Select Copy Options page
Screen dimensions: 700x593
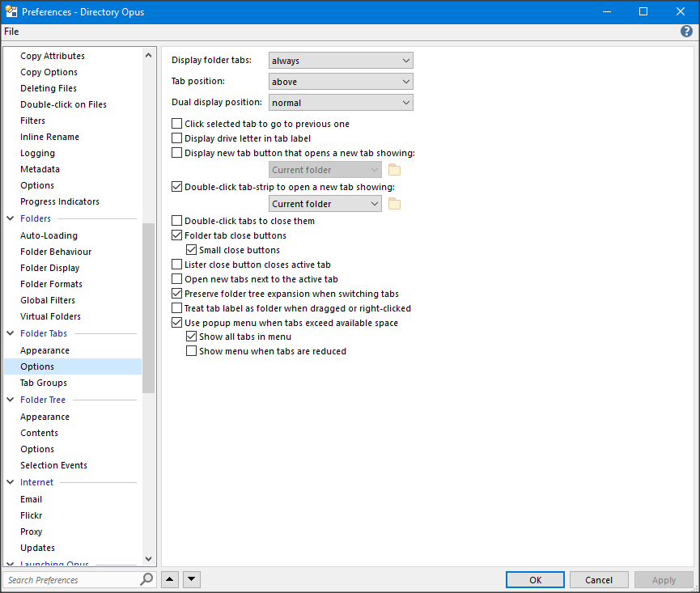(49, 72)
